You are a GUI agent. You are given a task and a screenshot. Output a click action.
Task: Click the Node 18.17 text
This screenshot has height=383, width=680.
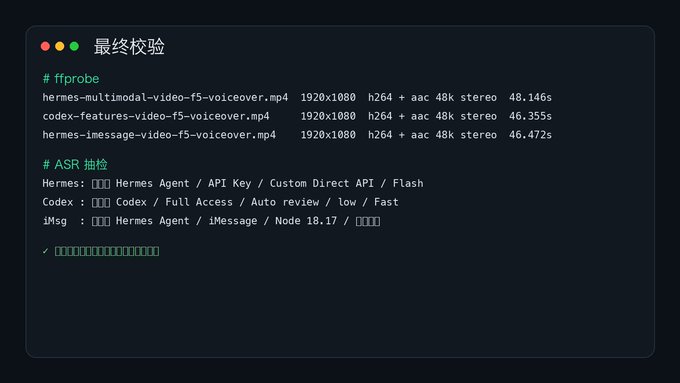306,221
